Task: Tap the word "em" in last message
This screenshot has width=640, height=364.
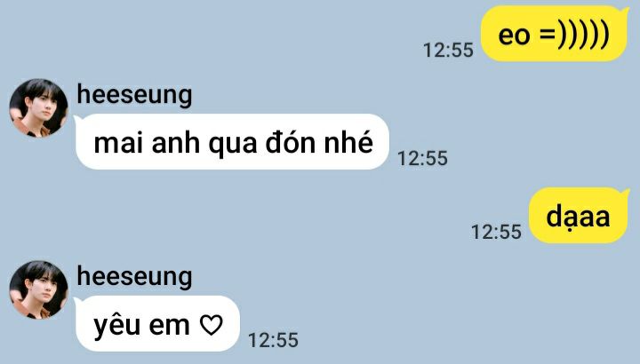Action: tap(170, 327)
